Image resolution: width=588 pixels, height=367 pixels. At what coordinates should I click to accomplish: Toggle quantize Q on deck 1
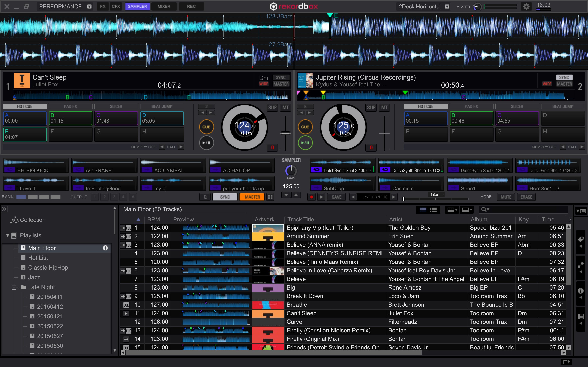click(272, 147)
